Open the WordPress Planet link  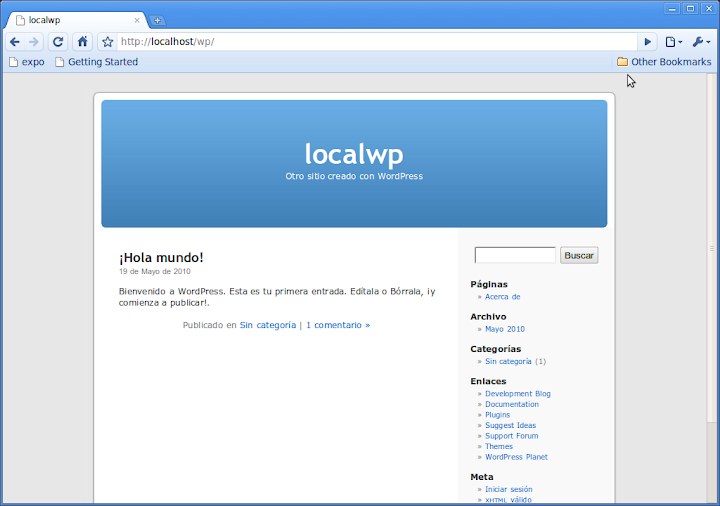point(517,457)
